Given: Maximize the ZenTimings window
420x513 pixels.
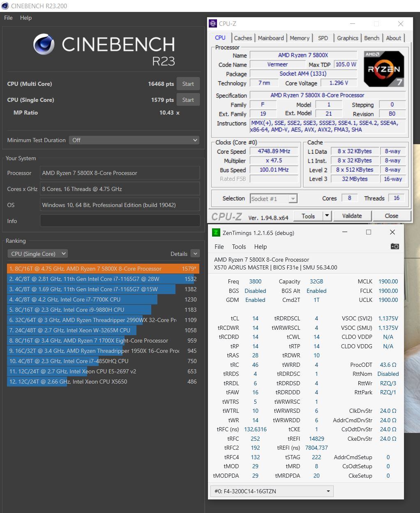Looking at the screenshot, I should pos(369,232).
